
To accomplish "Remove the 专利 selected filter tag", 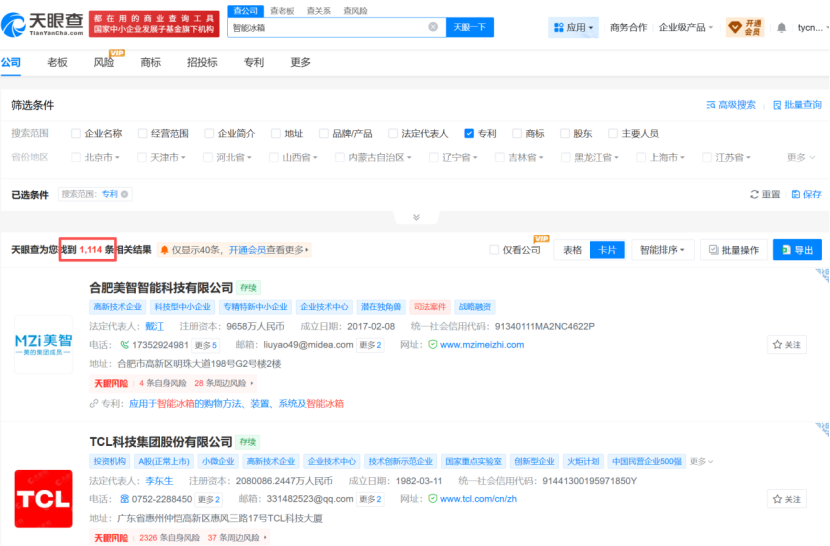I will coord(124,194).
